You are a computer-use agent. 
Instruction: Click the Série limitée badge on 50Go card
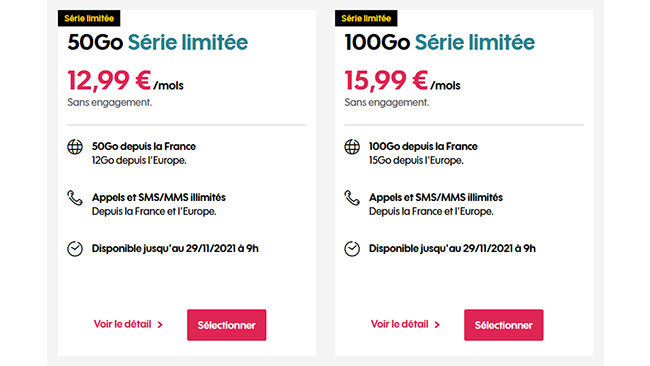pos(89,18)
